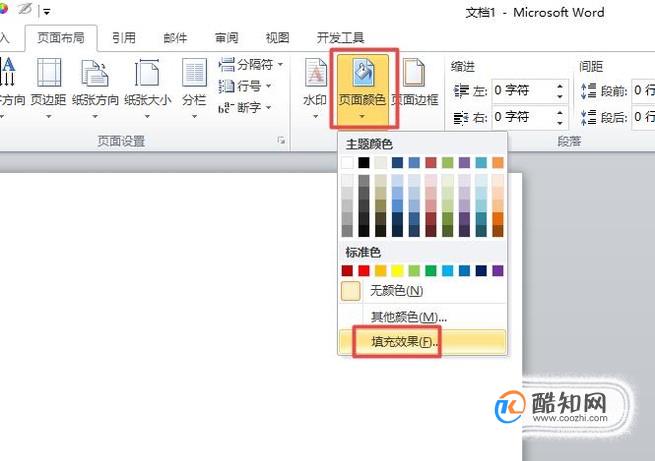Click the spacing after (段后) icon

[x=589, y=117]
